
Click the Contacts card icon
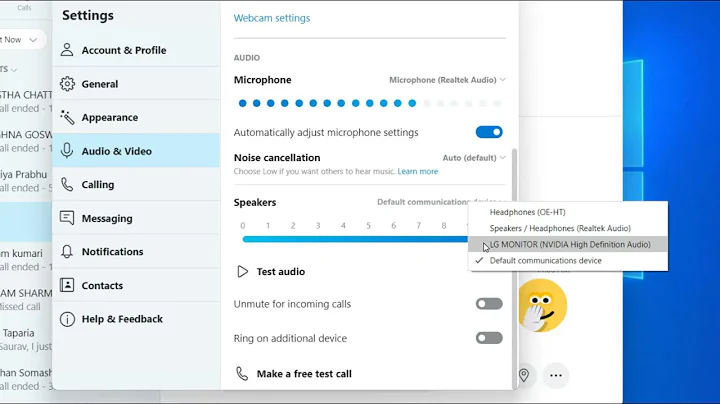point(67,285)
